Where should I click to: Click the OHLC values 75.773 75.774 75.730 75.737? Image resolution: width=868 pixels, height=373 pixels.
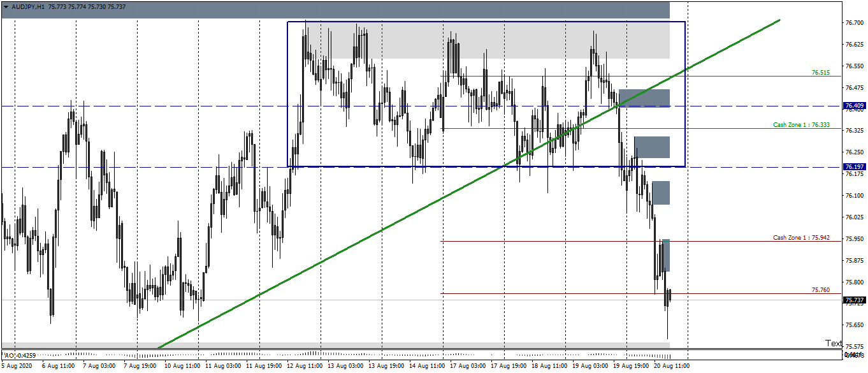click(87, 6)
